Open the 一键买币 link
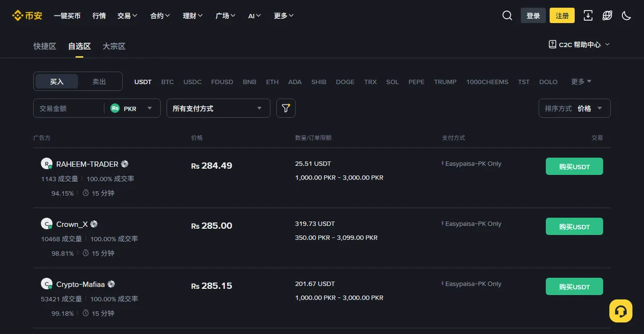644x334 pixels. pos(67,16)
